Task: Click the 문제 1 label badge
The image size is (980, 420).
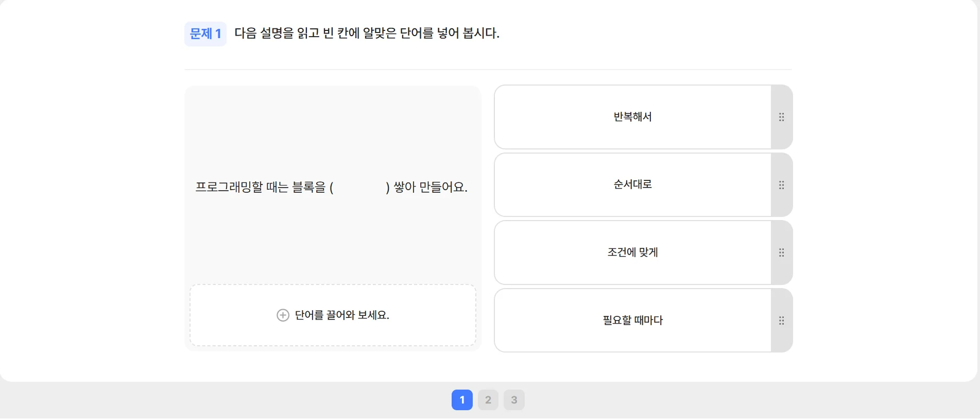Action: click(205, 34)
